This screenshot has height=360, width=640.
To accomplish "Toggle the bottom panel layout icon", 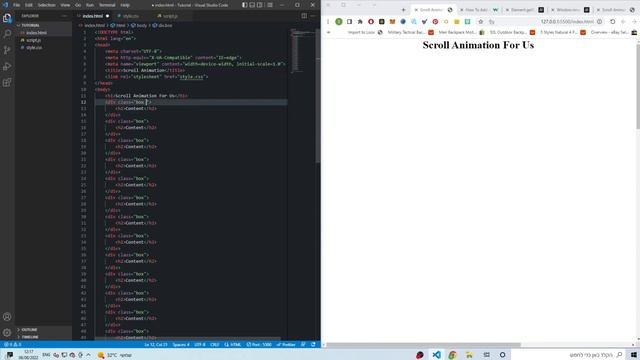I will coord(252,5).
